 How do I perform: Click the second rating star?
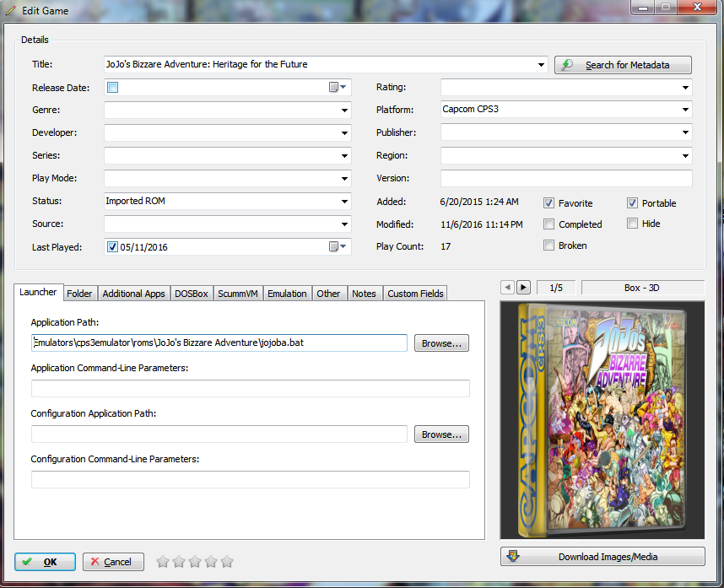(179, 562)
